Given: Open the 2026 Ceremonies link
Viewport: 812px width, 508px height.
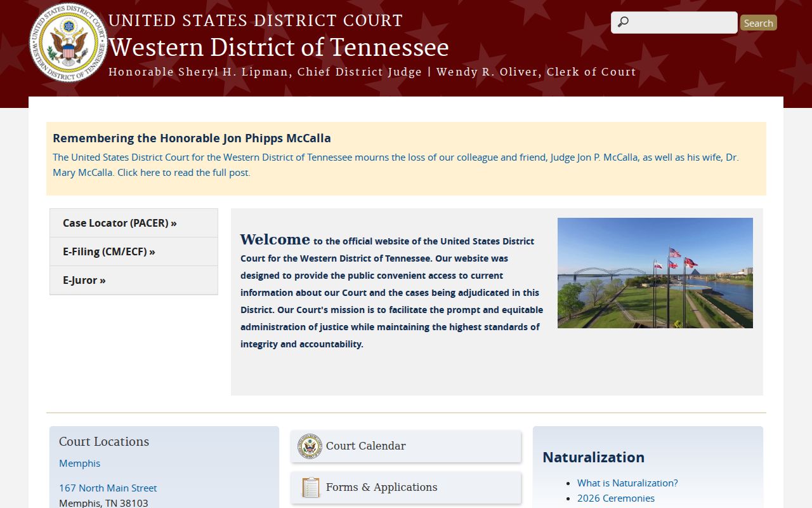Looking at the screenshot, I should (x=616, y=498).
